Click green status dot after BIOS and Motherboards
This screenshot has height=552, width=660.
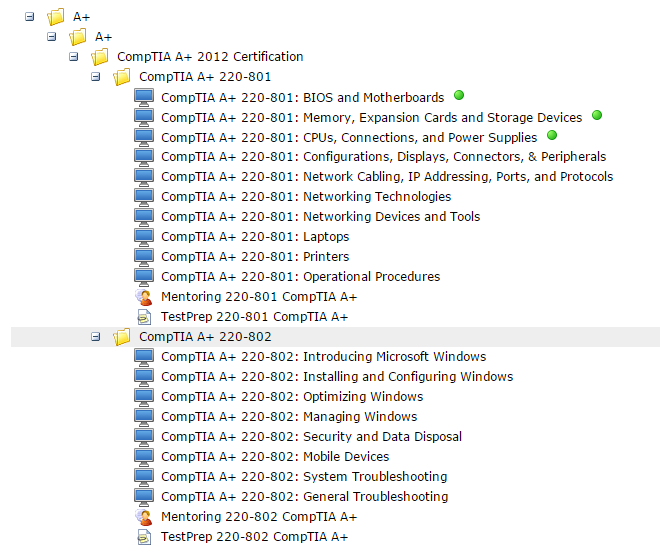[459, 95]
